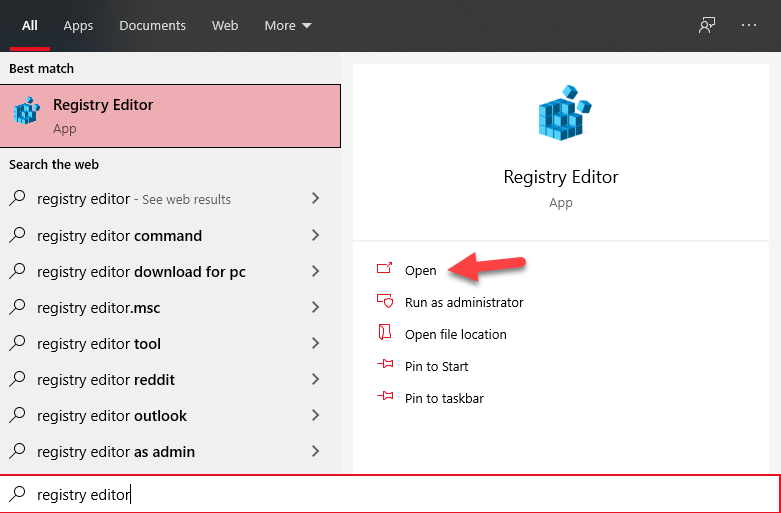Click the Pin to Start pin icon
The height and width of the screenshot is (513, 781).
pos(385,366)
